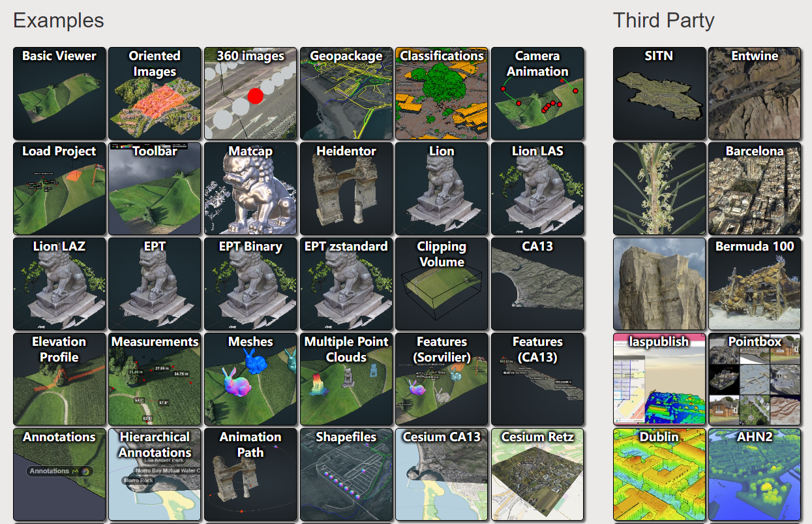Viewport: 812px width, 524px height.
Task: Open the Shapefiles example tile
Action: pyautogui.click(x=346, y=474)
